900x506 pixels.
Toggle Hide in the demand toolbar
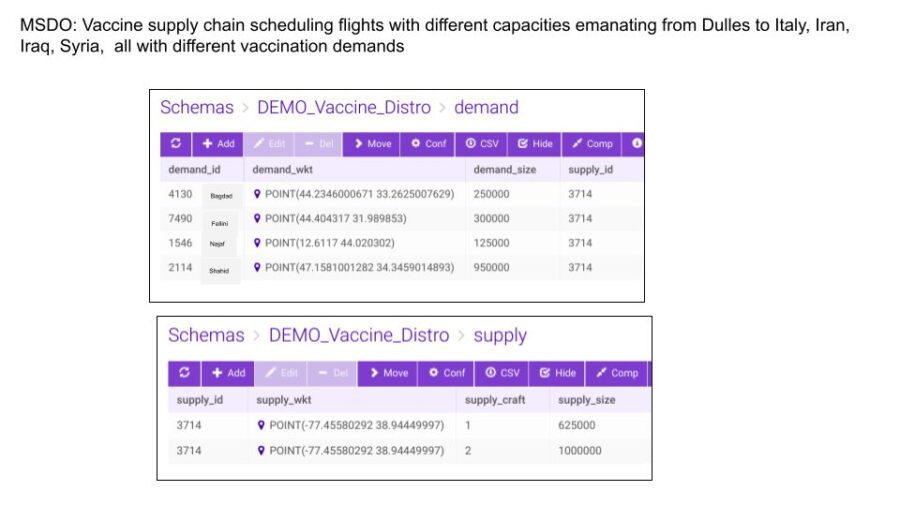point(534,143)
